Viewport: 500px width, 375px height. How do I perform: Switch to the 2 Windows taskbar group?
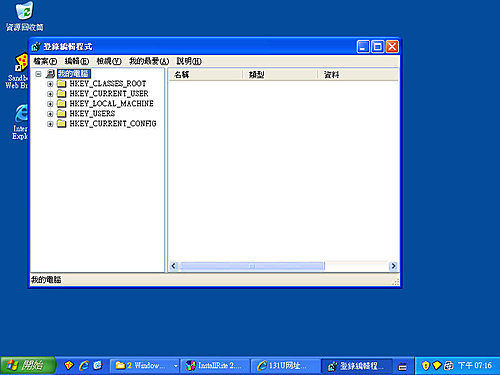tap(144, 366)
